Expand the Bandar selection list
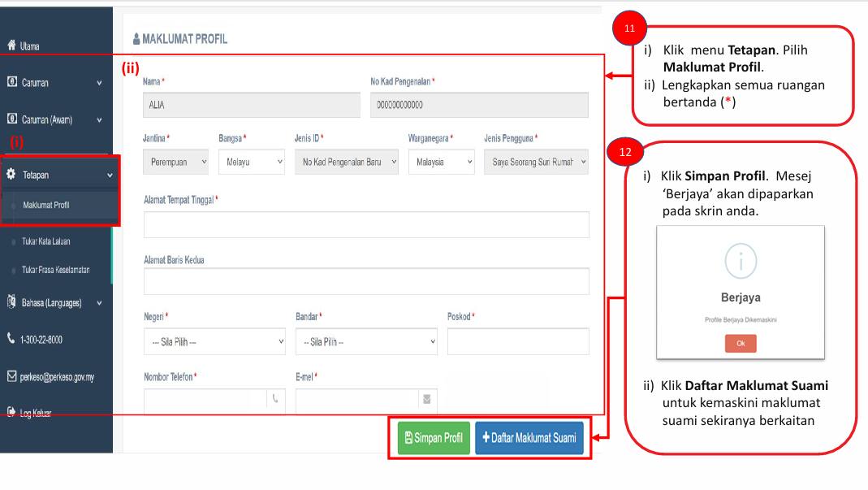The image size is (868, 490). pyautogui.click(x=365, y=342)
